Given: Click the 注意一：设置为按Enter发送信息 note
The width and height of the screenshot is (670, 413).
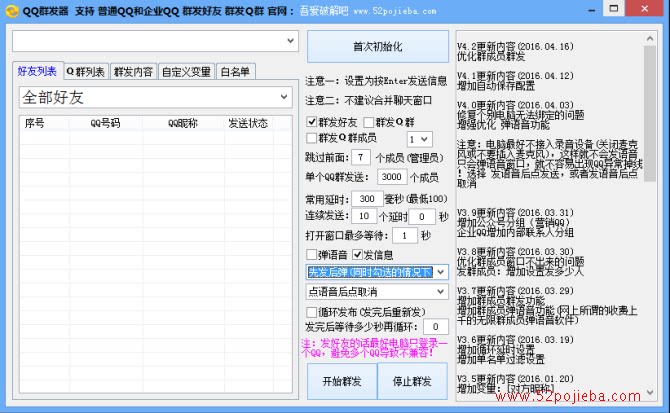Looking at the screenshot, I should 376,81.
